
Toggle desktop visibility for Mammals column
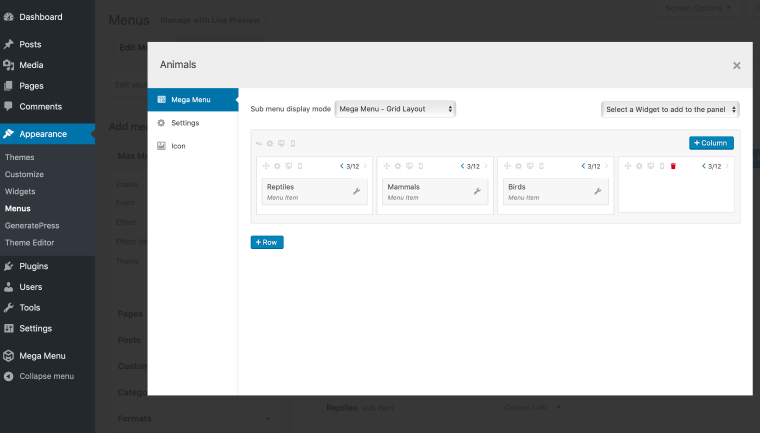409,166
